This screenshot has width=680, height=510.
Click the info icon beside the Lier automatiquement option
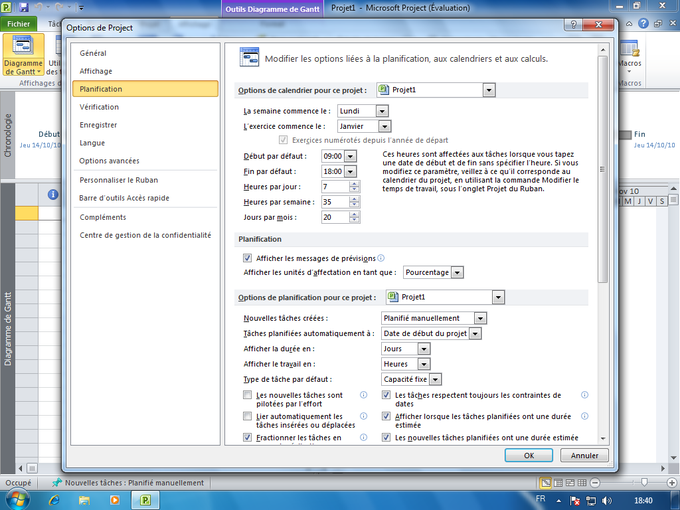tap(363, 416)
